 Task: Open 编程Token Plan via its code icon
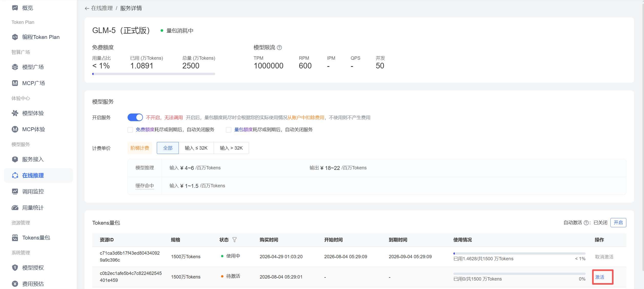coord(15,37)
